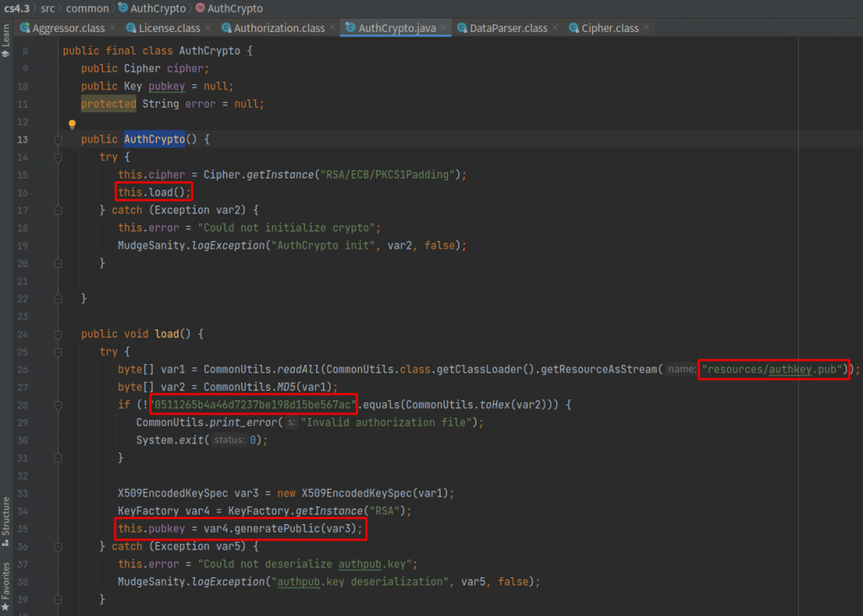Fold the load() method at line 24
The width and height of the screenshot is (863, 616).
pos(58,334)
